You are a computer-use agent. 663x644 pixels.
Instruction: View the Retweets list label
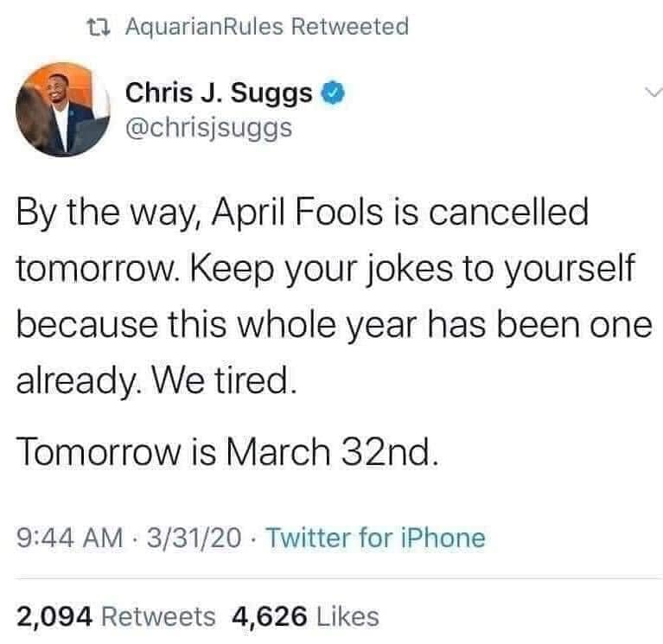pyautogui.click(x=159, y=615)
